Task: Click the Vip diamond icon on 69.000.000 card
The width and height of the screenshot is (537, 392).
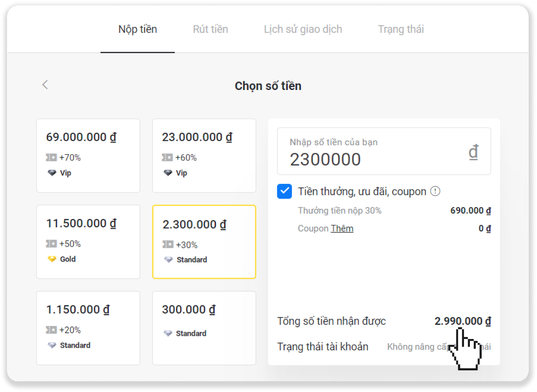Action: (52, 173)
